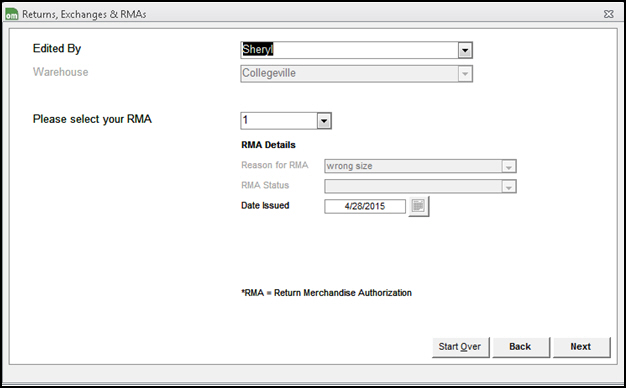This screenshot has width=626, height=388.
Task: Click the Date Issued field showing 4/28/2015
Action: (x=365, y=206)
